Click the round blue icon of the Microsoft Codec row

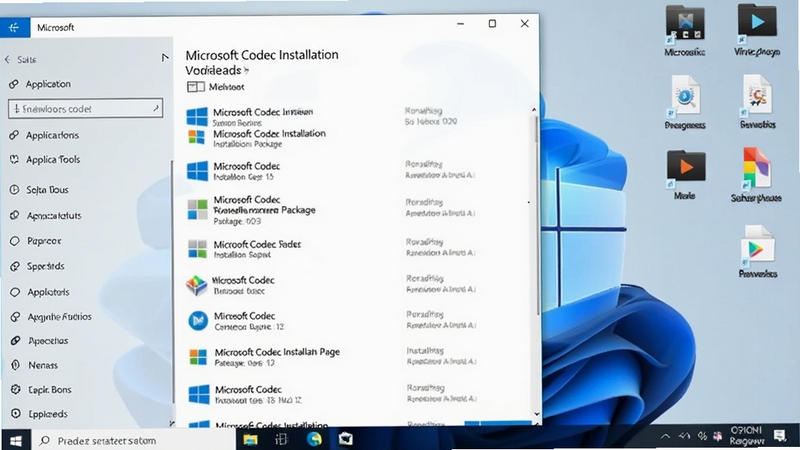198,321
